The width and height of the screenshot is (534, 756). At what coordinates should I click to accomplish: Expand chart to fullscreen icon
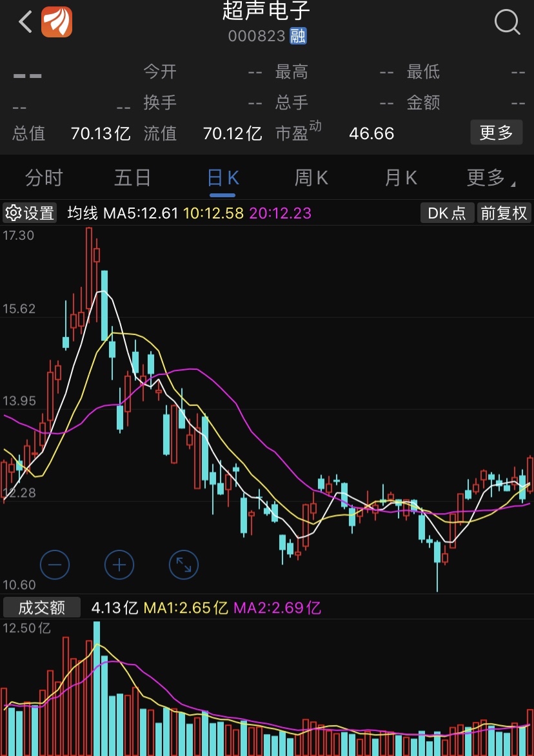coord(184,565)
